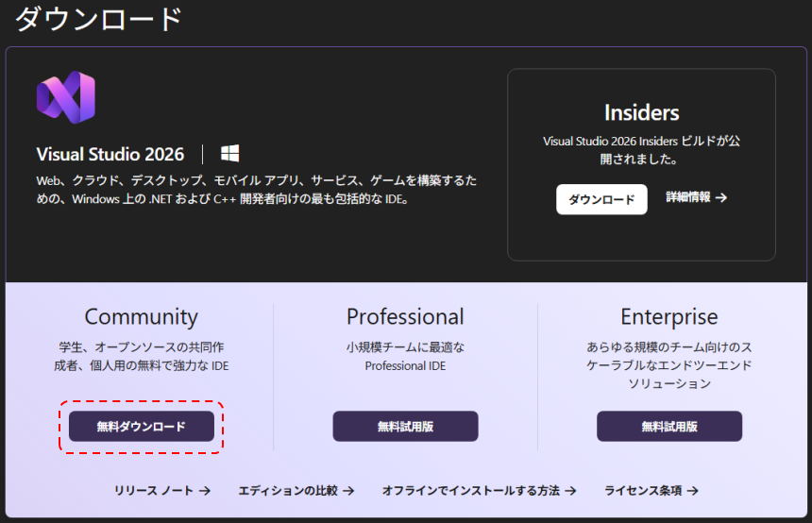Click the Insiders ビルド announcement text
Screen dimensions: 812x523
[x=641, y=149]
